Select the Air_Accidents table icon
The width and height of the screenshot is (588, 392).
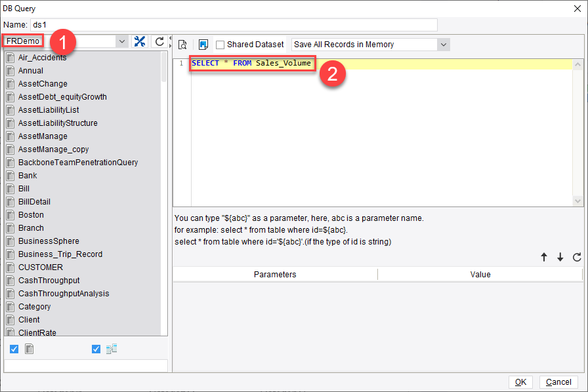click(x=9, y=57)
